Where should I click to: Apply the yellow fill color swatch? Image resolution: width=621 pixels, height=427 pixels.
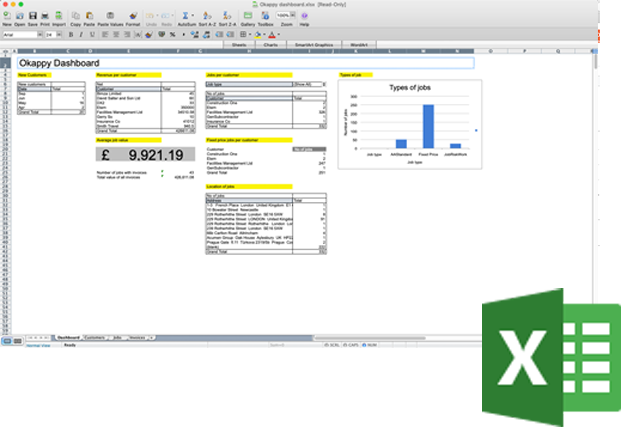click(257, 35)
